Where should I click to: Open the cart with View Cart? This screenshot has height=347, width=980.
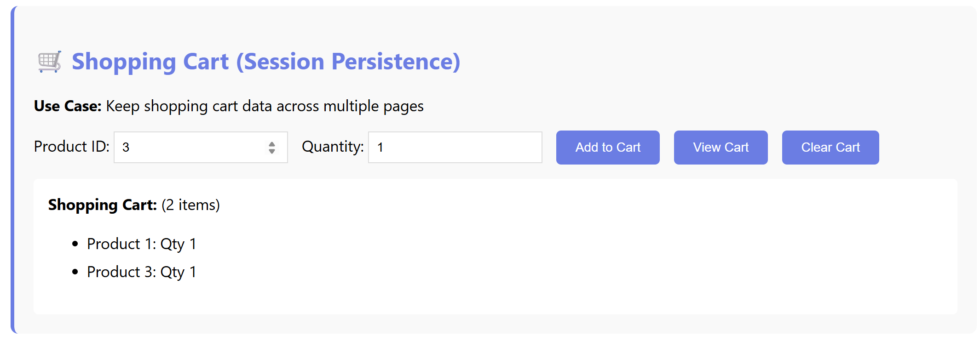tap(721, 148)
